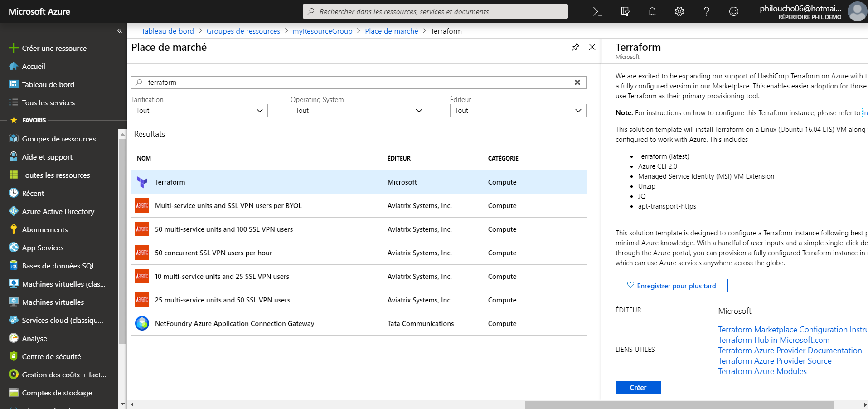Open Toutes les ressources
Image resolution: width=868 pixels, height=409 pixels.
(x=56, y=175)
